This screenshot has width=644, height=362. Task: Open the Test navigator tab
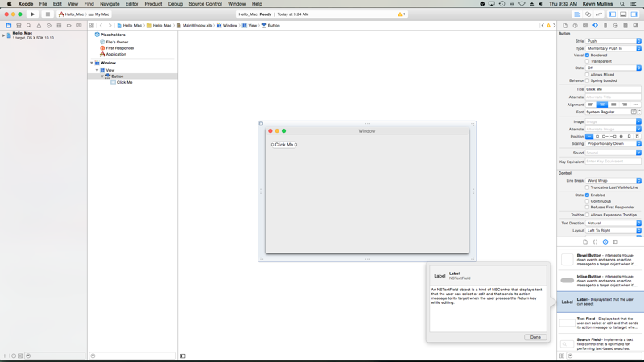pos(49,26)
